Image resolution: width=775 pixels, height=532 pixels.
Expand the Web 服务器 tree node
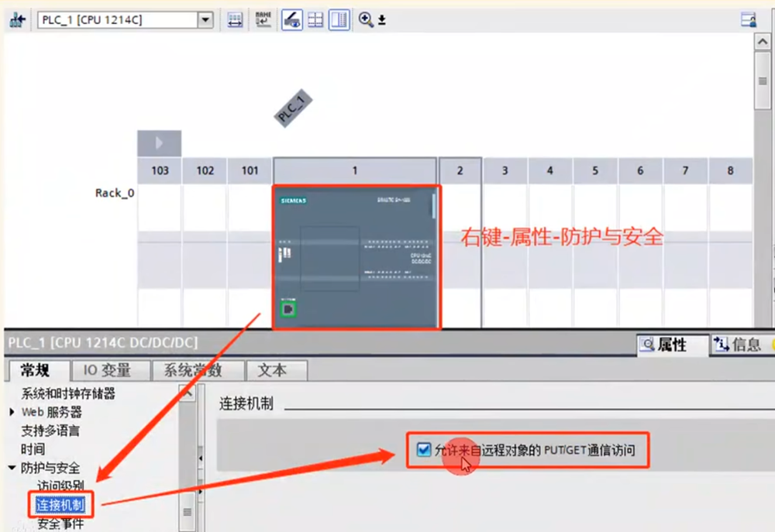pyautogui.click(x=12, y=411)
